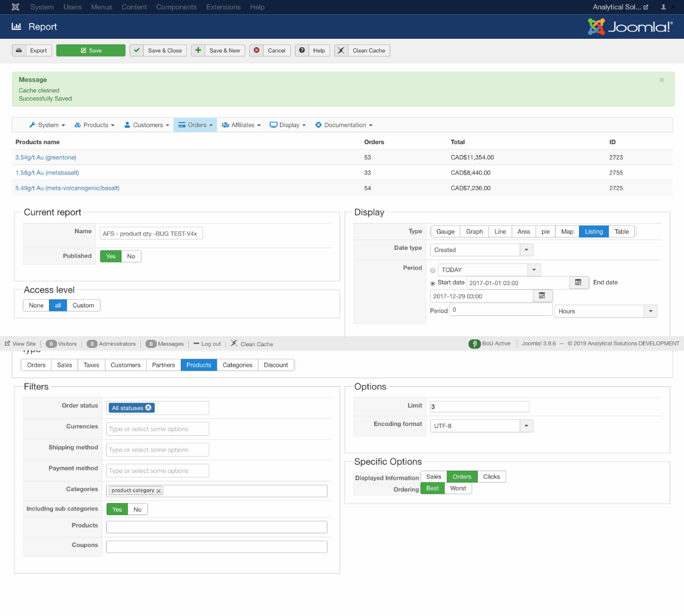
Task: Click the Save & Close button
Action: 159,50
